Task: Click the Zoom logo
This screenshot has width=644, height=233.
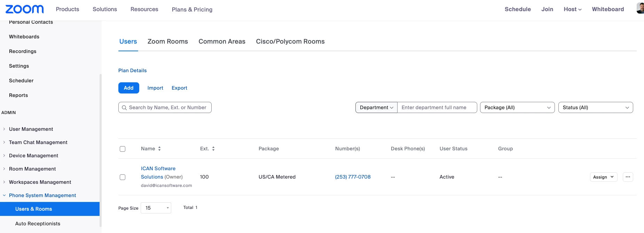Action: coord(24,9)
